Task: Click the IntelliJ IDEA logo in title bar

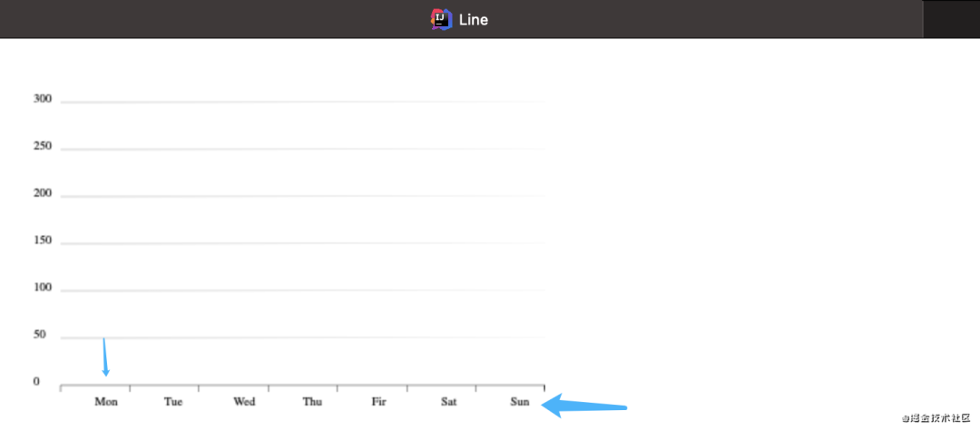Action: click(442, 19)
